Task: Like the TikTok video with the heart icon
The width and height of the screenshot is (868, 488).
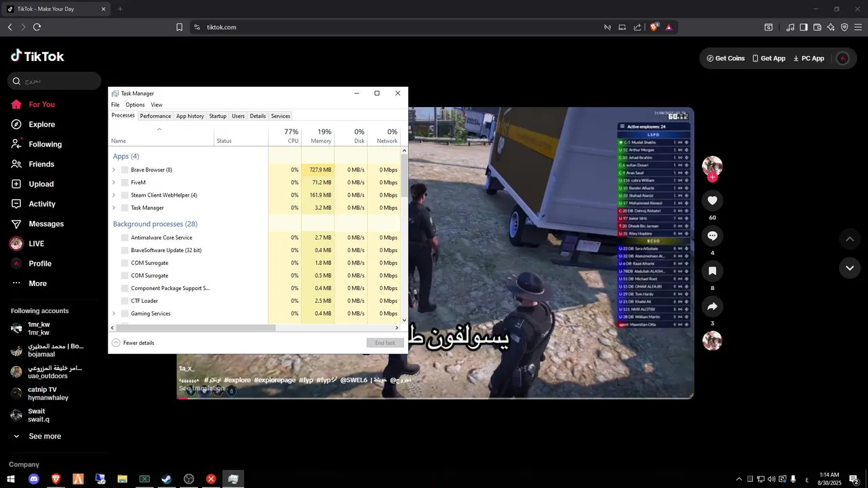Action: (x=712, y=201)
